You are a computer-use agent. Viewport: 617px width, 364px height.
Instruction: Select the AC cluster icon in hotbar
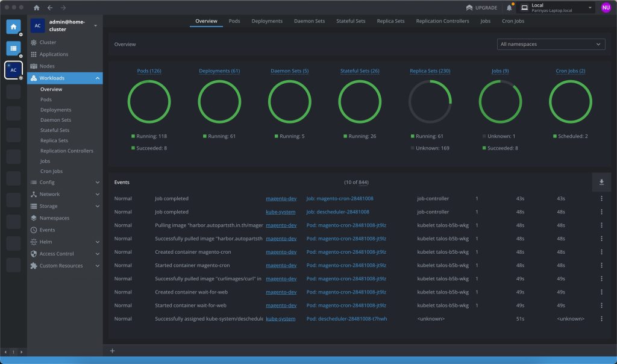tap(13, 70)
